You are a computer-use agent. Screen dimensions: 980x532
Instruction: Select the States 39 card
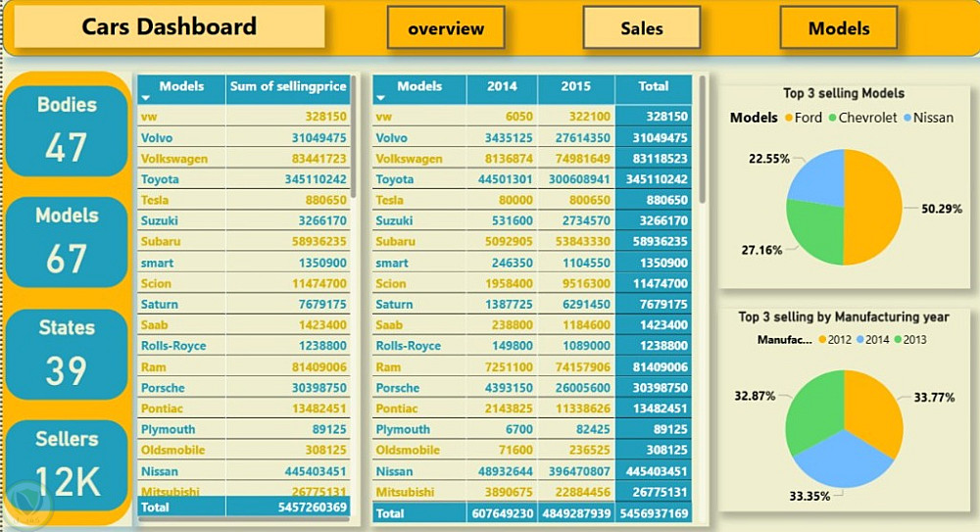click(x=67, y=354)
